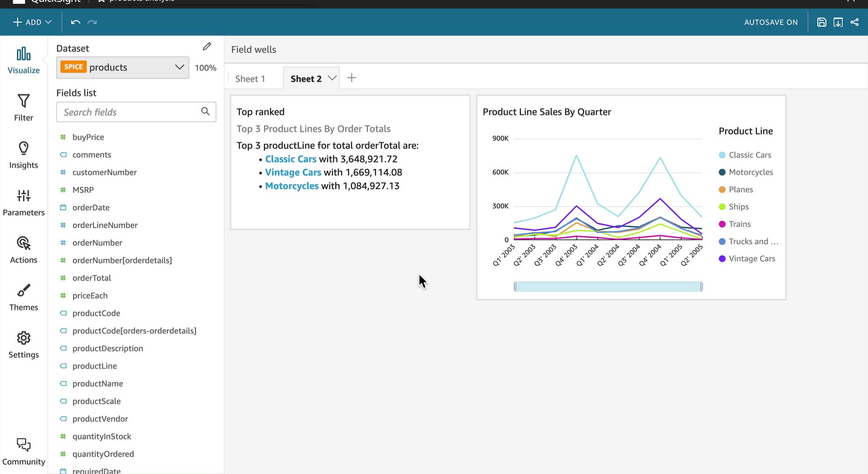Image resolution: width=868 pixels, height=474 pixels.
Task: Select the productScale field
Action: 96,401
